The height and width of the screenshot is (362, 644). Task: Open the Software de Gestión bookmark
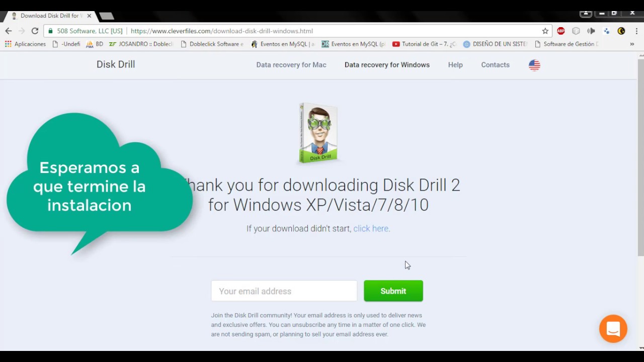tap(566, 44)
